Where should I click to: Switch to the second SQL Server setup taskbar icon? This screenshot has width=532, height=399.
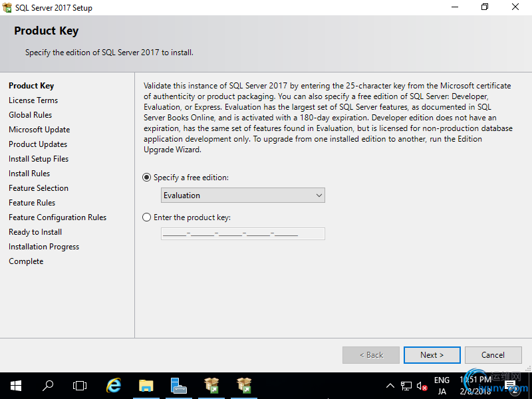[244, 386]
